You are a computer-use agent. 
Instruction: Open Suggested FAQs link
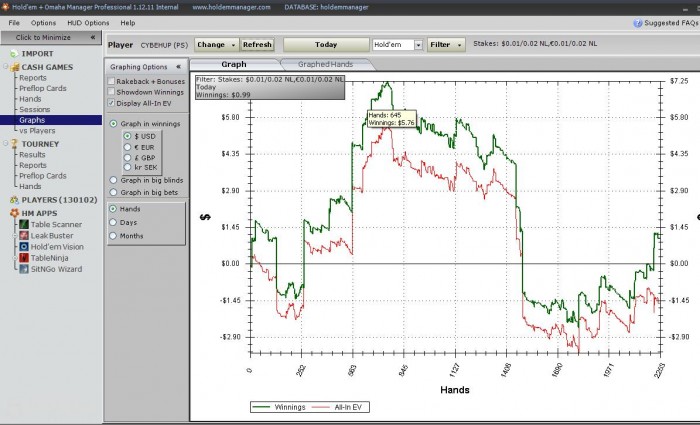pyautogui.click(x=671, y=23)
